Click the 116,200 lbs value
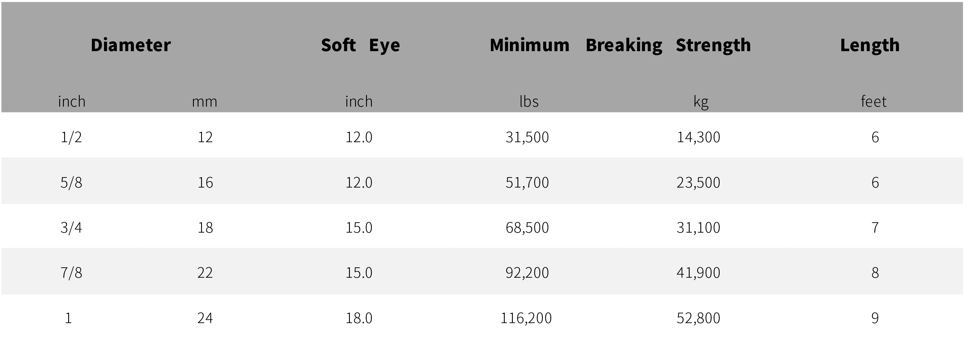This screenshot has width=980, height=341. (526, 318)
